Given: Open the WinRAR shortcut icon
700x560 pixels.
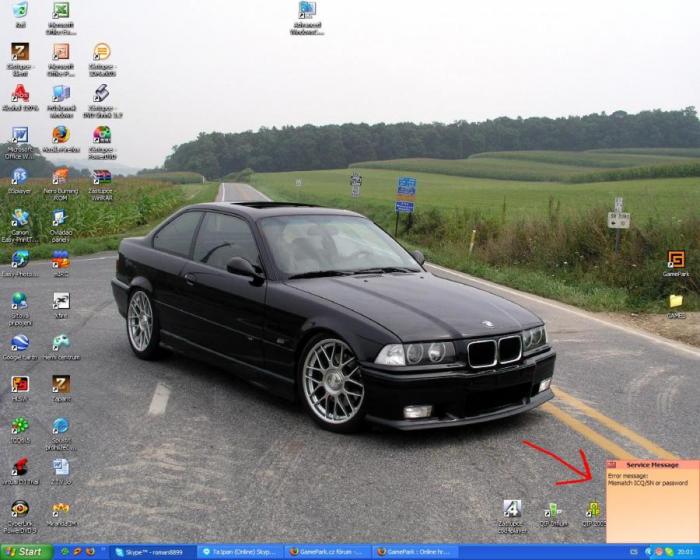Looking at the screenshot, I should tap(102, 176).
